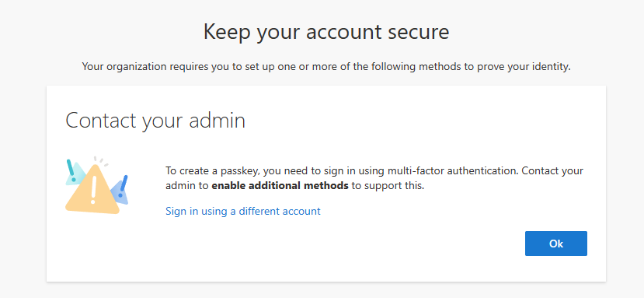Click the teal exclamation mark on the teal triangle

[71, 170]
